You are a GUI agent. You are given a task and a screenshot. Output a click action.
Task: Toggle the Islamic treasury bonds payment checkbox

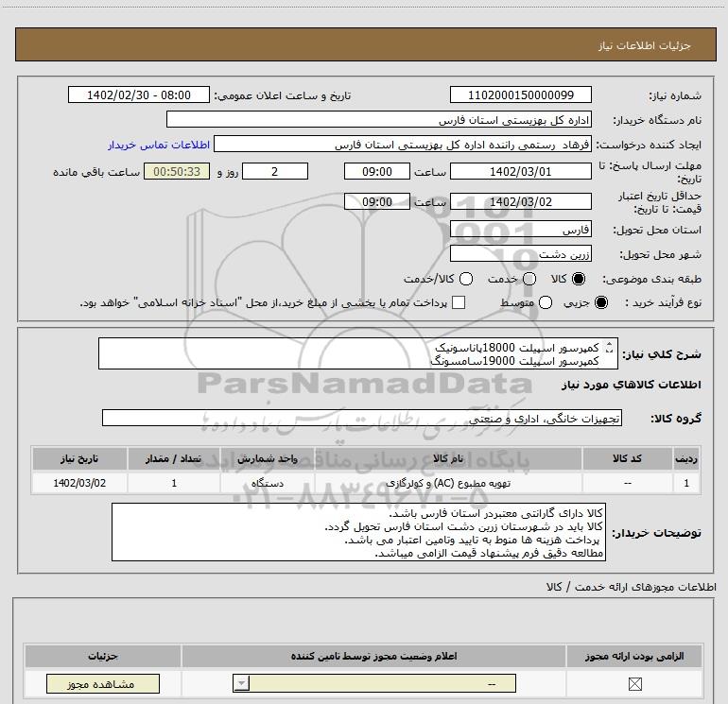459,302
